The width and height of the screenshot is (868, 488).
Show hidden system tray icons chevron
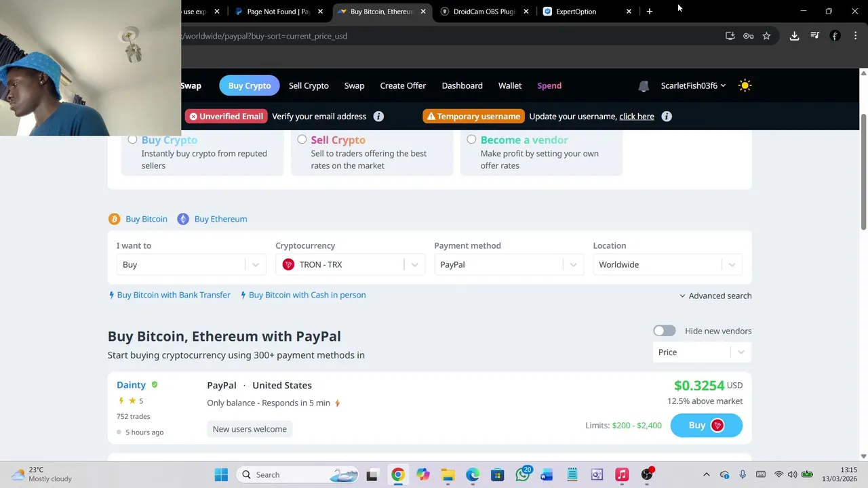[706, 474]
